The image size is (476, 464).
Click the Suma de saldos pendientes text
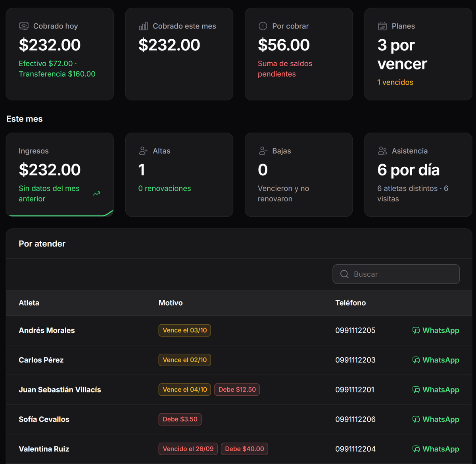coord(285,69)
